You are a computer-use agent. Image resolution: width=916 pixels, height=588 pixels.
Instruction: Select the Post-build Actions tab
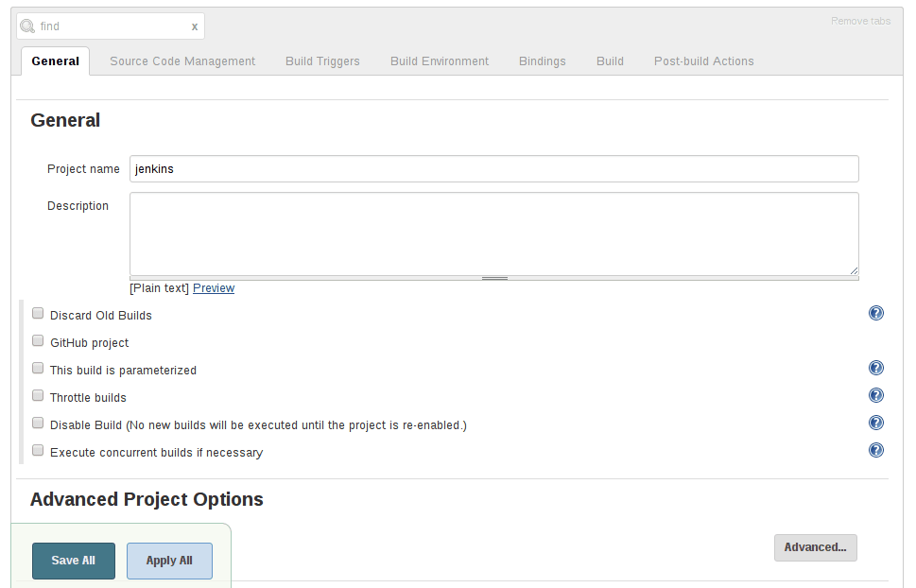[x=703, y=61]
